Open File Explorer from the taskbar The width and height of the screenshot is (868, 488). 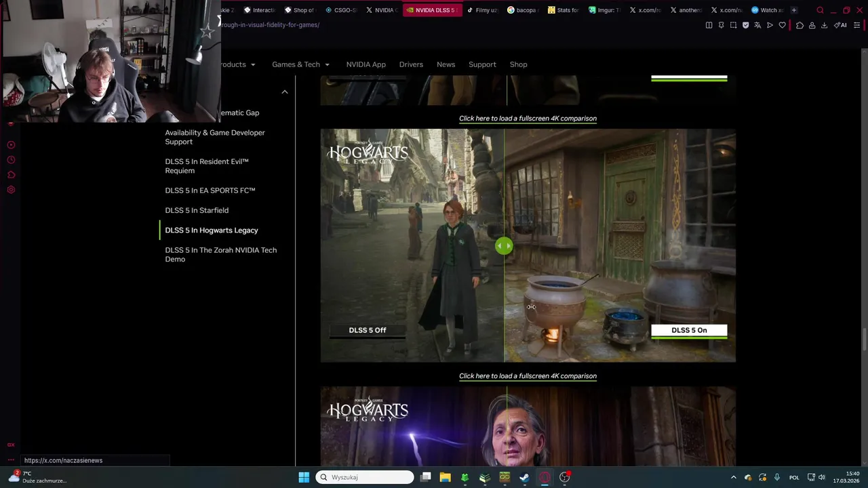pos(445,477)
